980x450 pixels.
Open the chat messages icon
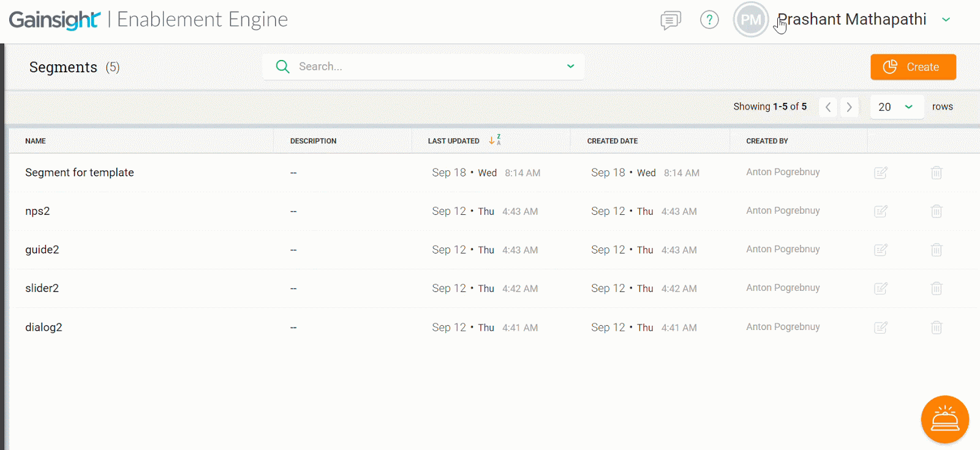pyautogui.click(x=671, y=20)
